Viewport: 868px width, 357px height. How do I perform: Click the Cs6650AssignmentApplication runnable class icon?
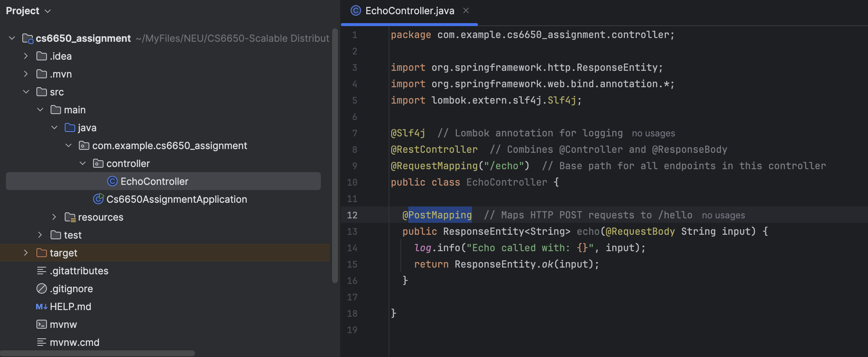tap(98, 199)
